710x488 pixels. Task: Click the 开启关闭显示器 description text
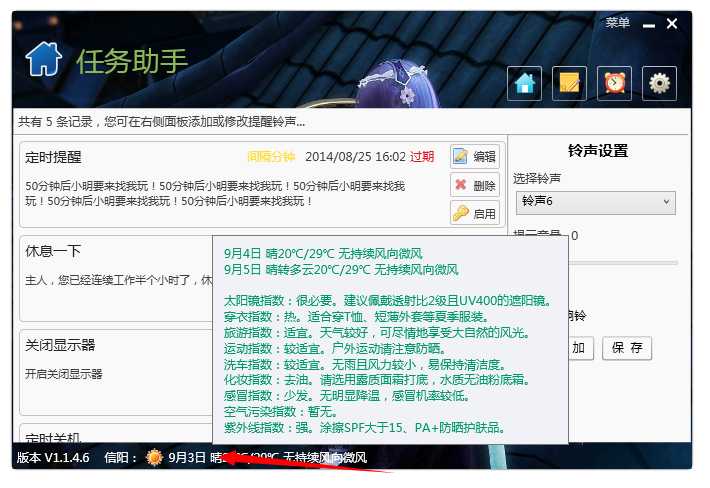[64, 374]
